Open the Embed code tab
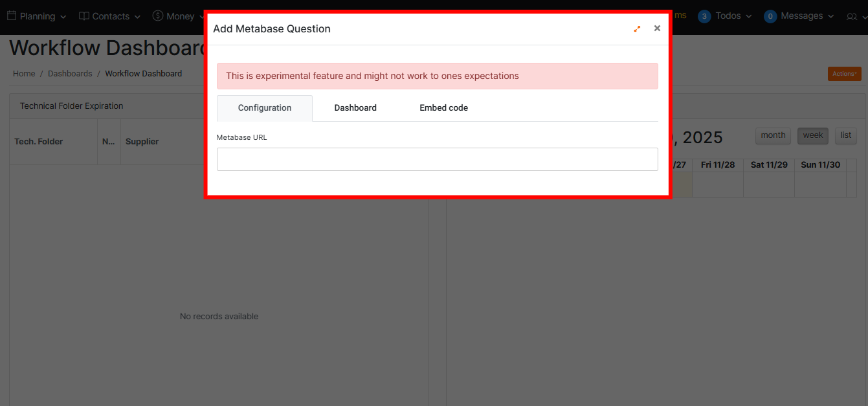868x406 pixels. [x=443, y=108]
